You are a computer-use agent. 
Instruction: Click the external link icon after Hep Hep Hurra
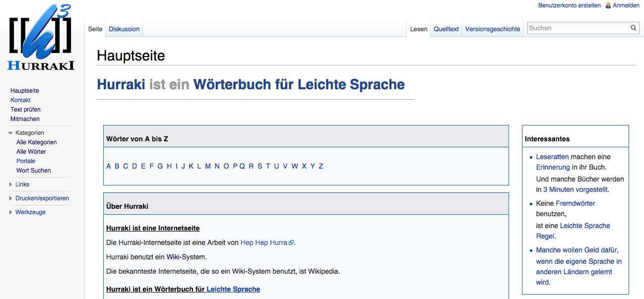click(x=292, y=243)
